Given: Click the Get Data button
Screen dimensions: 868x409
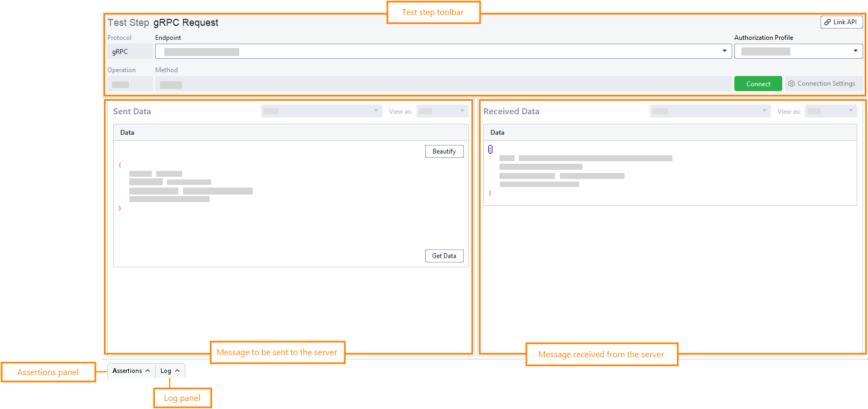Looking at the screenshot, I should 444,256.
